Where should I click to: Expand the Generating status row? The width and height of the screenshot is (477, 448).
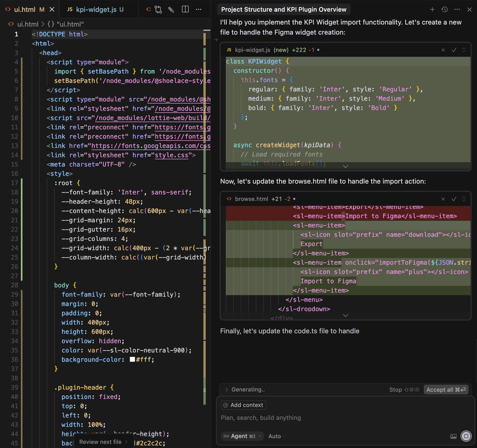point(245,390)
